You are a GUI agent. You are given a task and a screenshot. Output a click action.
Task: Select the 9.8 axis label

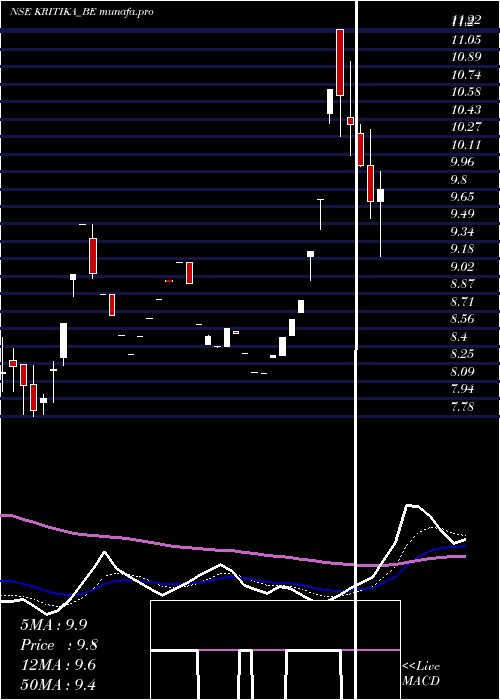pos(459,179)
